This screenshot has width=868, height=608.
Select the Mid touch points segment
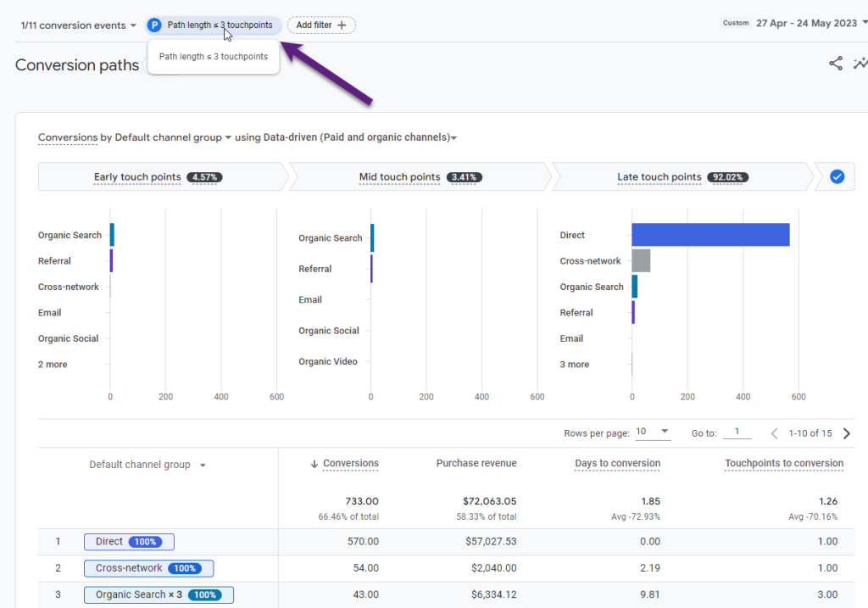click(x=420, y=176)
